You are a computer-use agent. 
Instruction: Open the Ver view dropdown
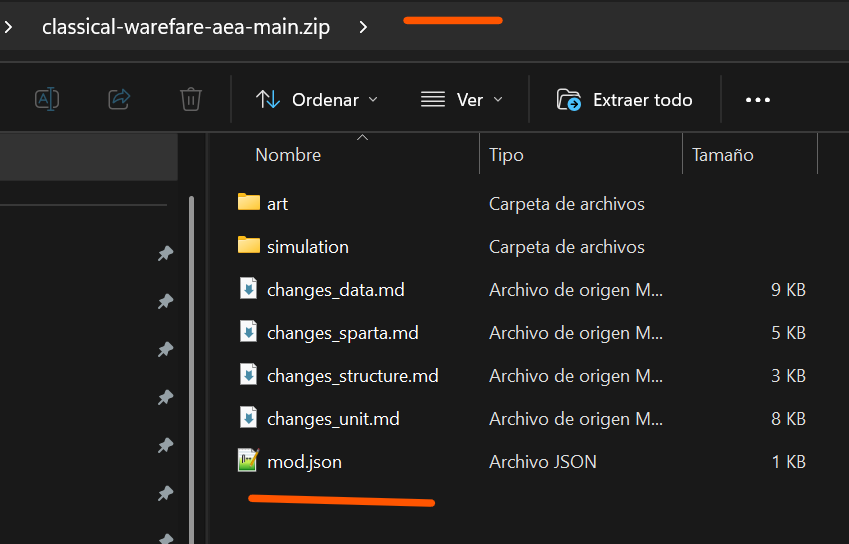point(461,100)
